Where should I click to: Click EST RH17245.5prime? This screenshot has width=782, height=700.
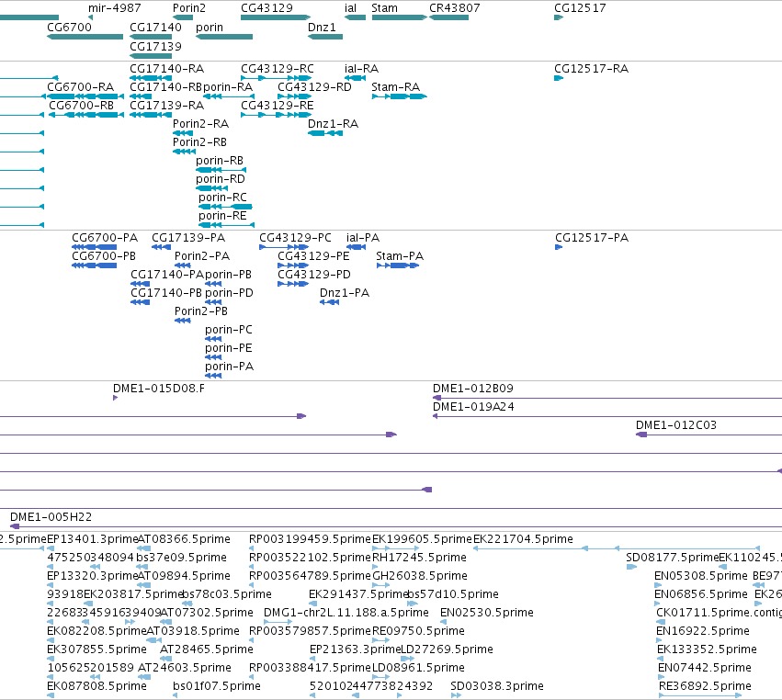coord(375,567)
